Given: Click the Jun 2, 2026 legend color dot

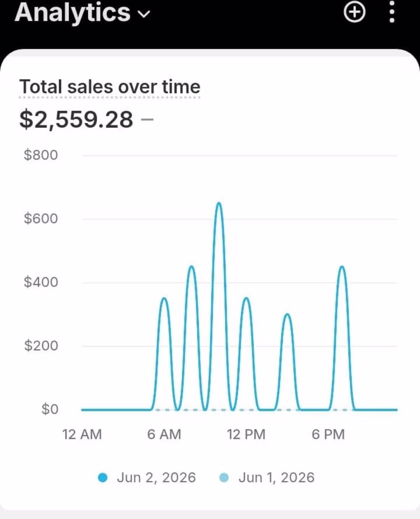Looking at the screenshot, I should pyautogui.click(x=103, y=477).
